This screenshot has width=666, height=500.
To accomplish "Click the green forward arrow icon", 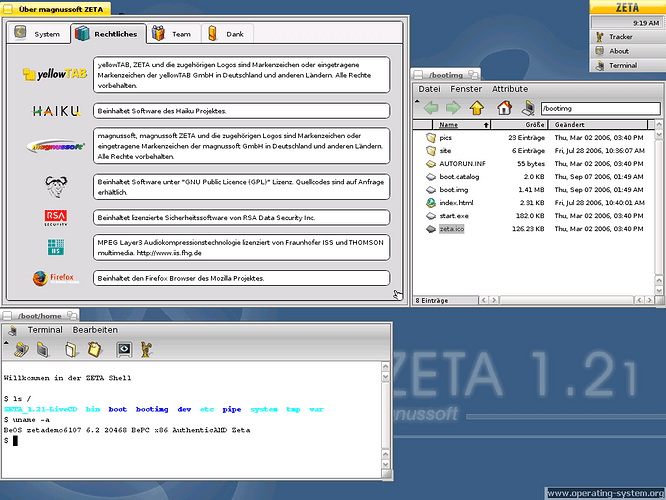I will click(x=453, y=107).
